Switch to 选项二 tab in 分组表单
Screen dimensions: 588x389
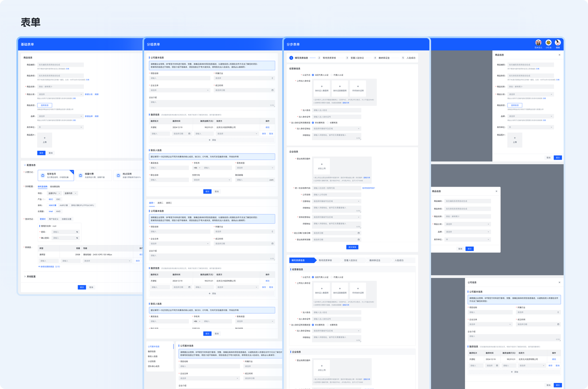160,203
